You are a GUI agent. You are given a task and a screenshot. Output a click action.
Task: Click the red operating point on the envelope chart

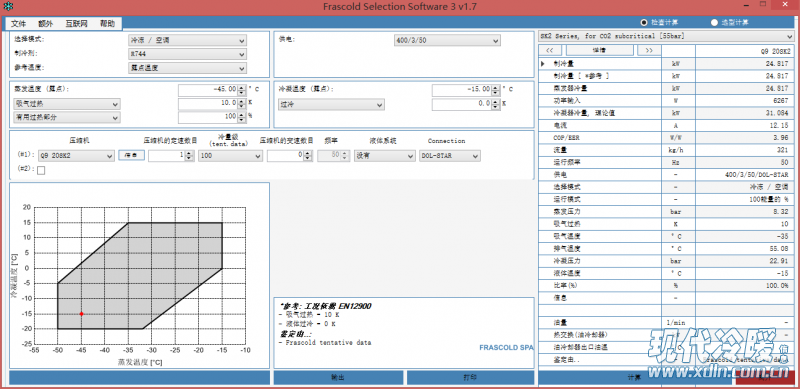(x=81, y=314)
